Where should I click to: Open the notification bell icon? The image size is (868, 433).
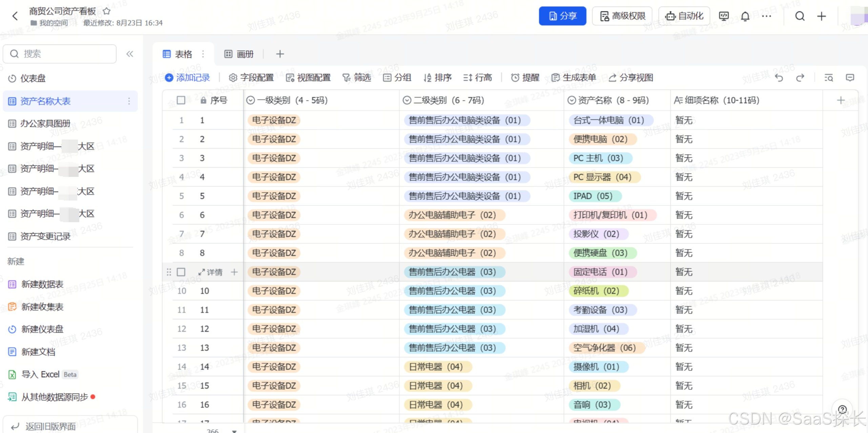pos(745,16)
